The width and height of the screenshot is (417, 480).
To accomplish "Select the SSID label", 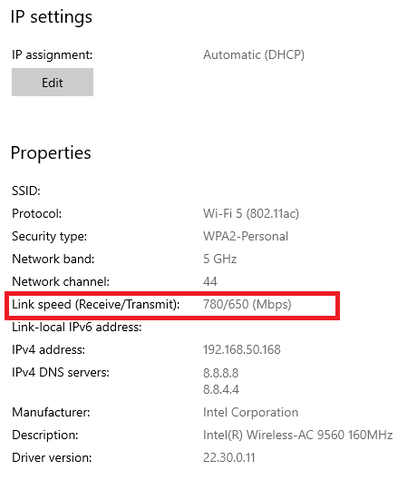I will pos(26,191).
